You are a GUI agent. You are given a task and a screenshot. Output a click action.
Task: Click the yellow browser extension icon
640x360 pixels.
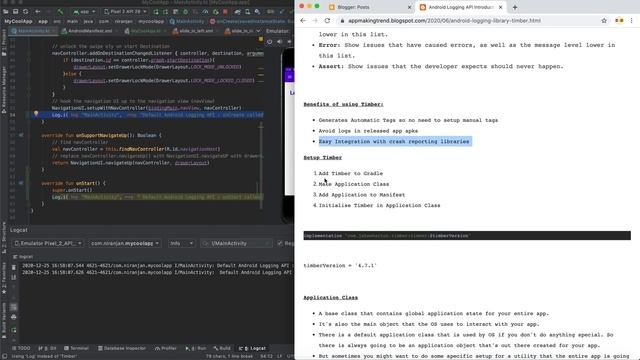point(619,20)
